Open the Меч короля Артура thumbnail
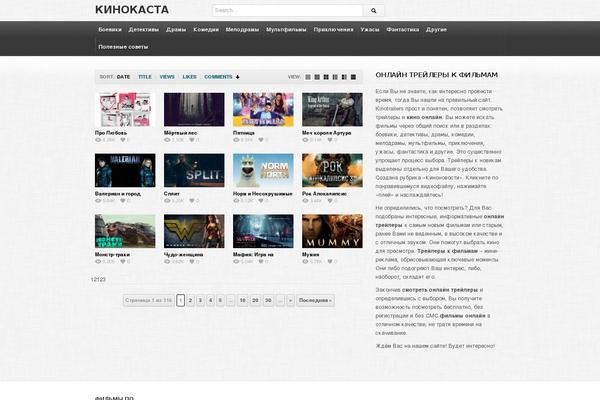 (332, 109)
